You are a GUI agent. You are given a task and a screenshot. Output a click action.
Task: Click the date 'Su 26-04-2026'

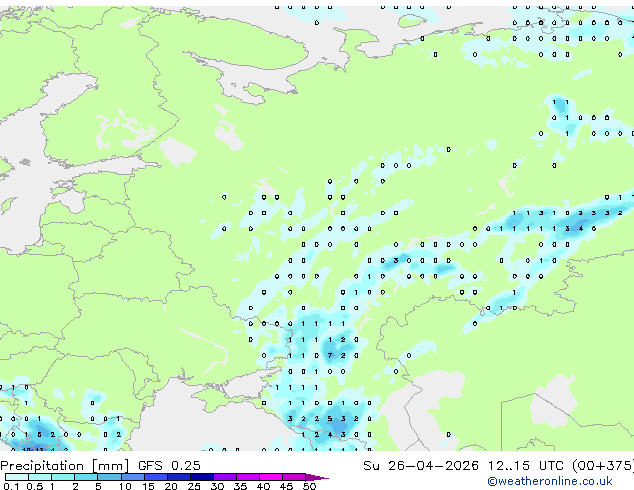[x=421, y=466]
